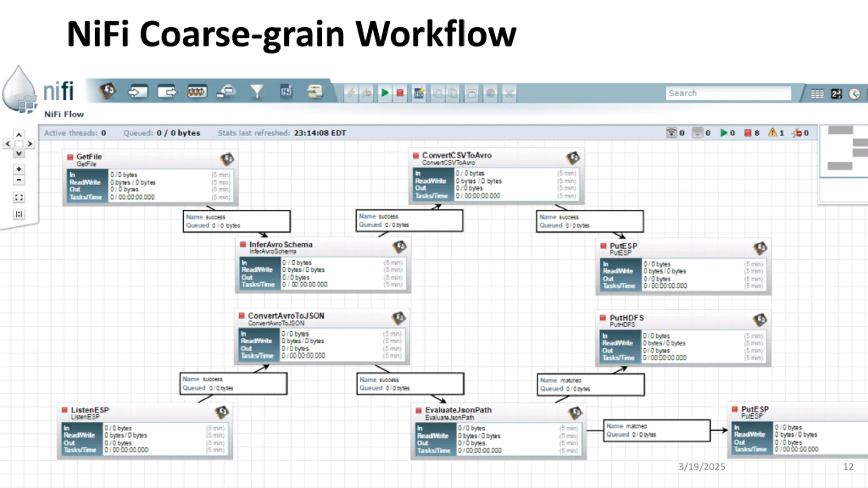Click the InferAvroSchema processor chip icon
Viewport: 868px width, 488px height.
click(399, 247)
